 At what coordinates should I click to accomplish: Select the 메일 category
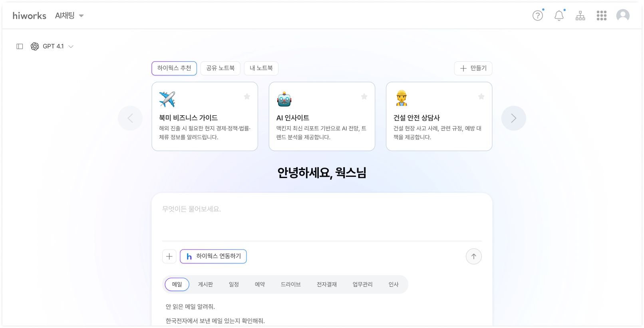tap(177, 284)
